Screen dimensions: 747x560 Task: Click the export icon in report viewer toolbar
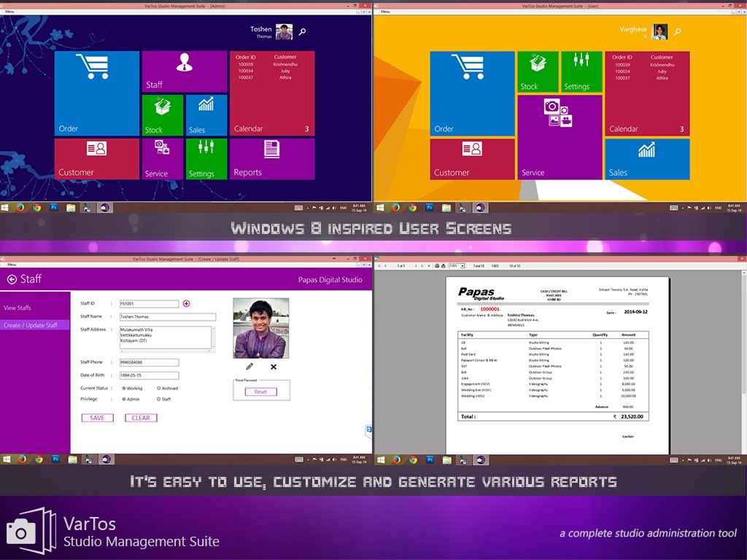click(443, 265)
